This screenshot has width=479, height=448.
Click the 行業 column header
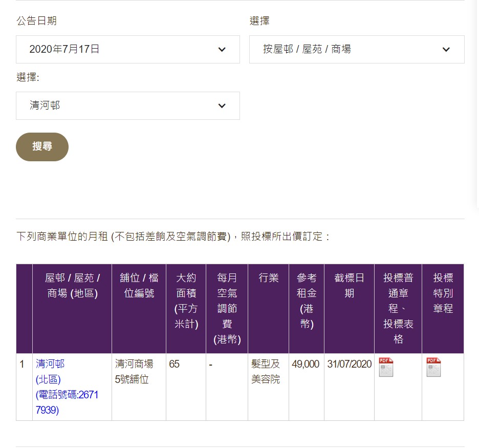point(269,309)
